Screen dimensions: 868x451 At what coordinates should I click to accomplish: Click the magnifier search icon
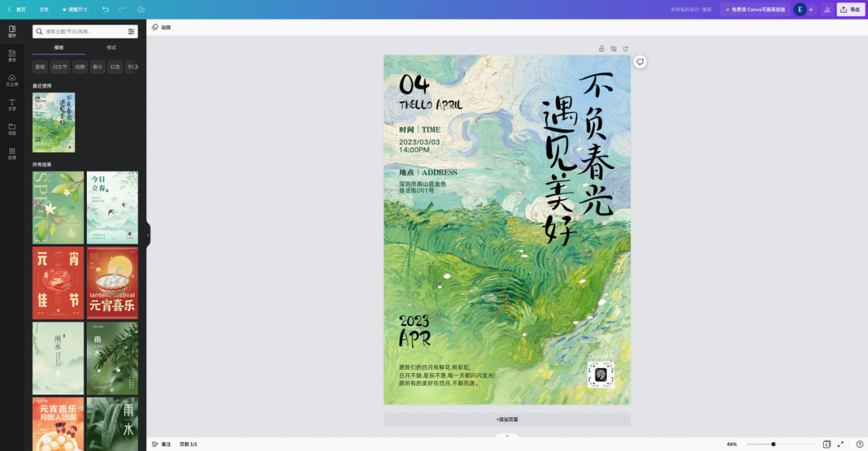tap(39, 31)
